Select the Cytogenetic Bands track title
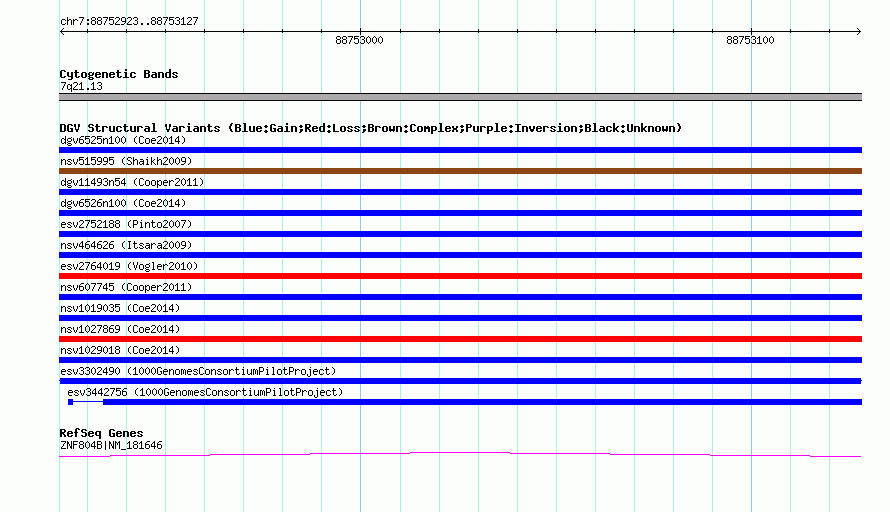Viewport: 890px width, 512px height. [119, 74]
